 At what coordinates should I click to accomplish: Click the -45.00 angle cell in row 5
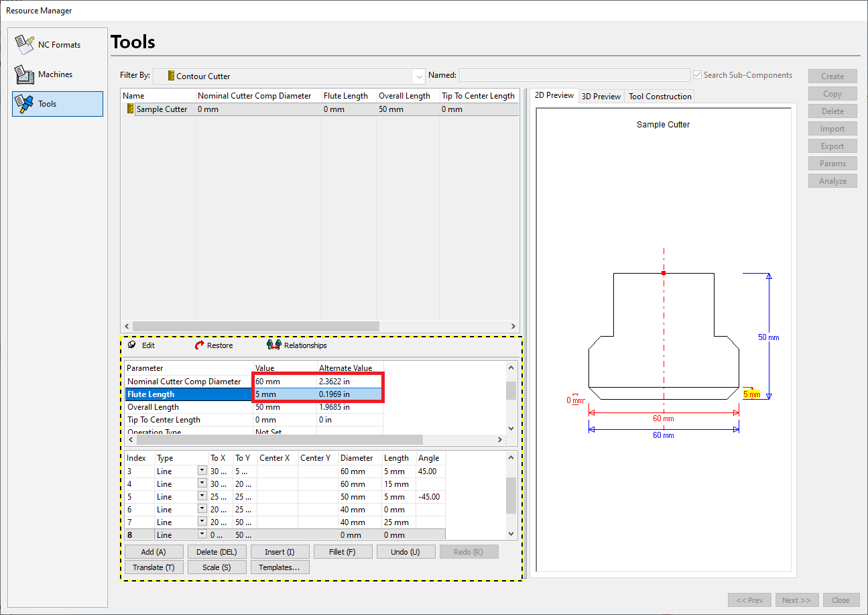click(x=430, y=497)
